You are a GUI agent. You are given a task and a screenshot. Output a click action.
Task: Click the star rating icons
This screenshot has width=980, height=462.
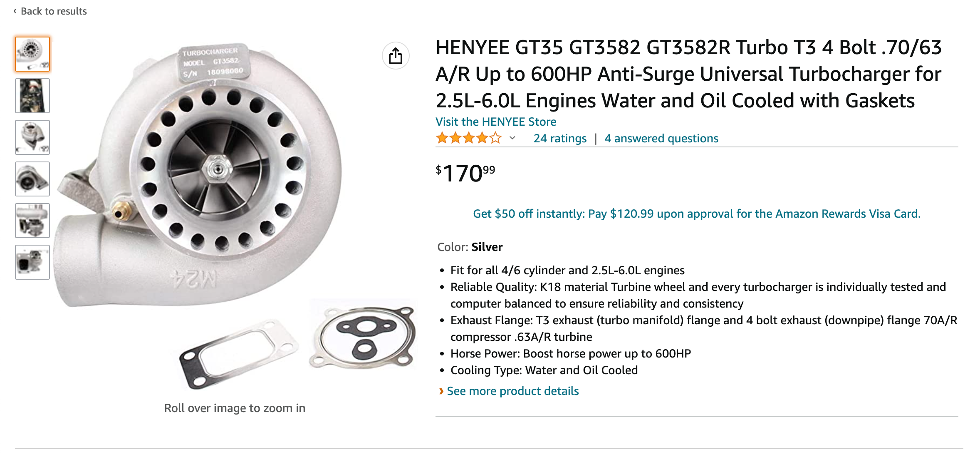click(x=468, y=138)
